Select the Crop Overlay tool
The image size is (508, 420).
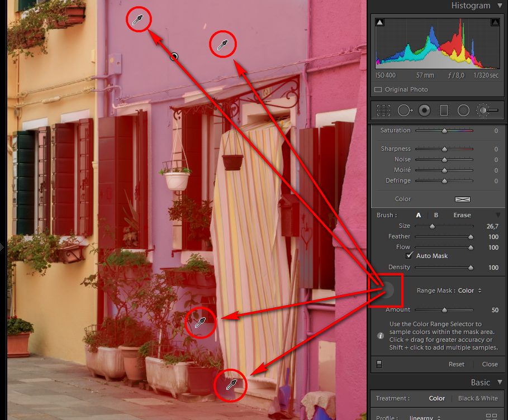pos(383,111)
